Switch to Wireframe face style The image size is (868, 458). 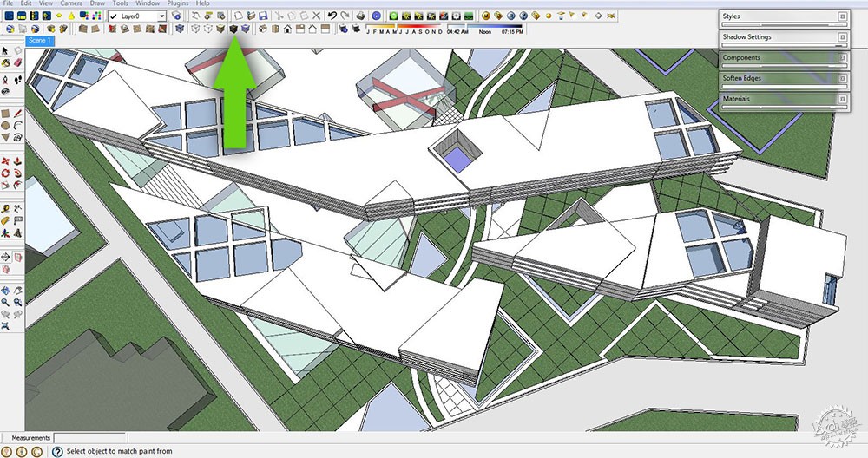[x=194, y=29]
